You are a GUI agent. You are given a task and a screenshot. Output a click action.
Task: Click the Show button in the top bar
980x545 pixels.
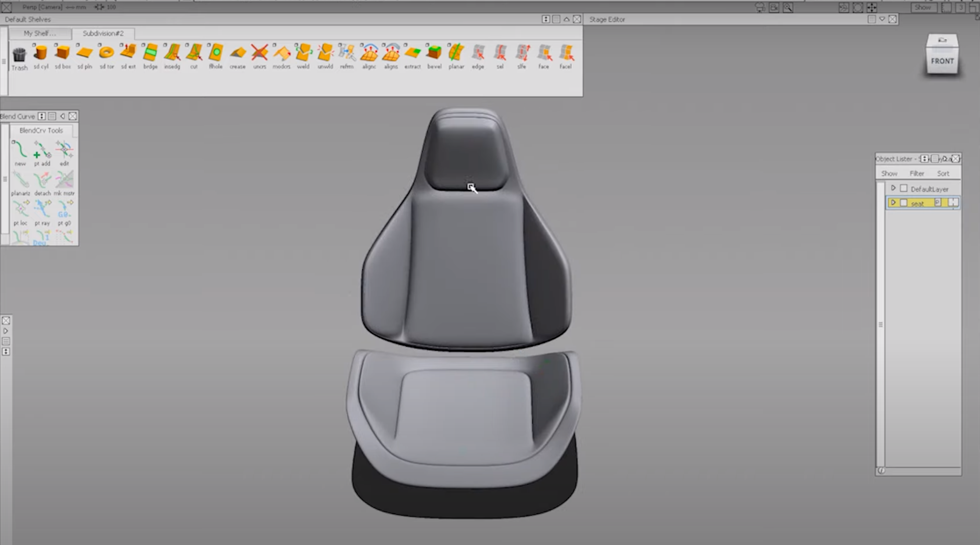pos(923,7)
